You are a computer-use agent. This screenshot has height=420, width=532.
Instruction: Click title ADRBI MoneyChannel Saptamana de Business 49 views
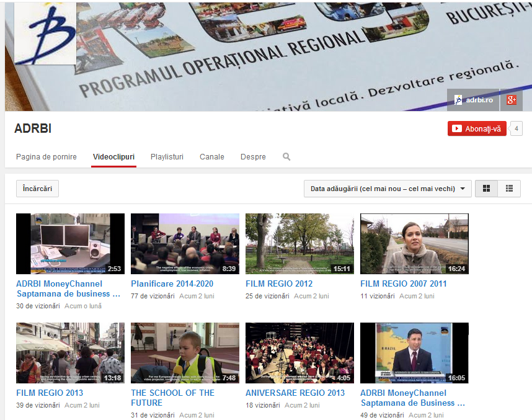coord(412,398)
